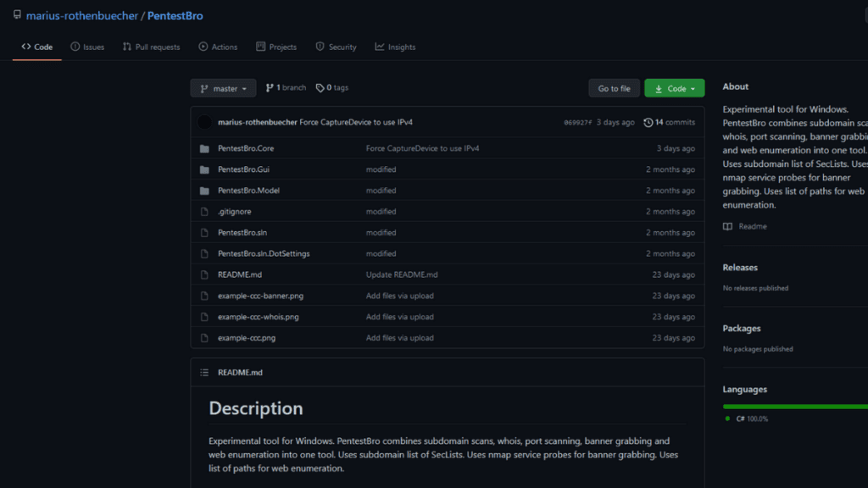The height and width of the screenshot is (488, 868).
Task: Click the file icon for example-ccc-whois.png
Action: tap(204, 317)
